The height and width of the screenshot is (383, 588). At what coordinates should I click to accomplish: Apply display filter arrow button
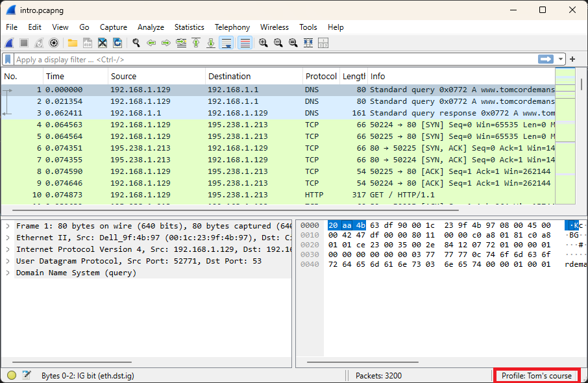click(546, 59)
